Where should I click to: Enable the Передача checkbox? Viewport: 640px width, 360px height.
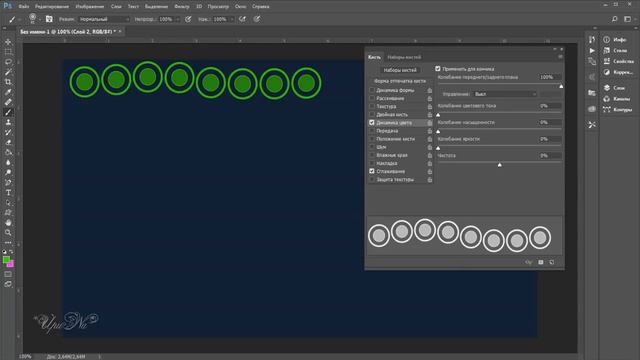coord(372,131)
